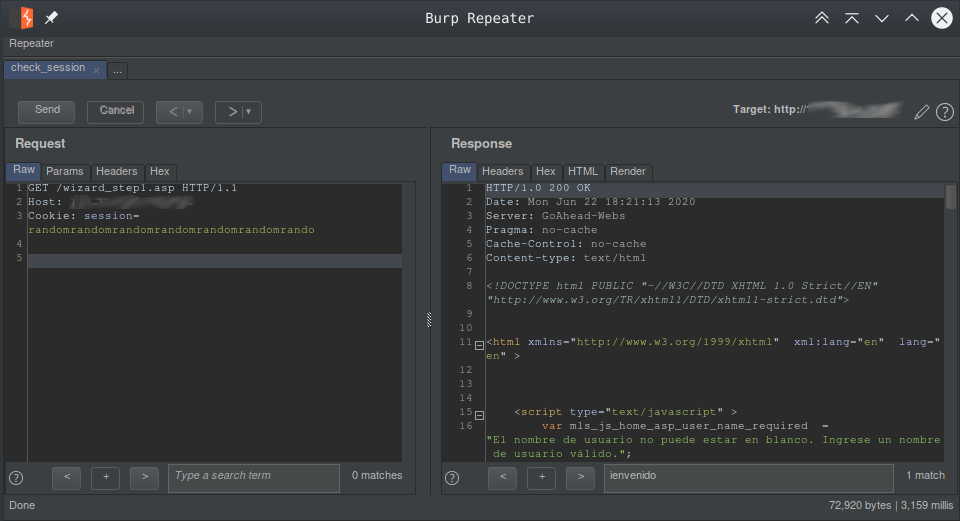The width and height of the screenshot is (960, 521).
Task: Add a new Repeater tab with ... button
Action: (x=118, y=71)
